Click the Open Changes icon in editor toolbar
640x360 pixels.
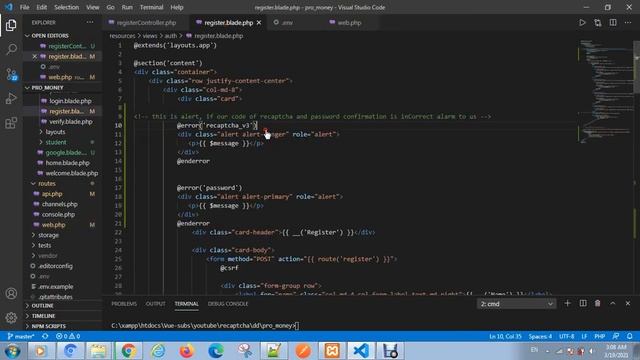pyautogui.click(x=598, y=23)
